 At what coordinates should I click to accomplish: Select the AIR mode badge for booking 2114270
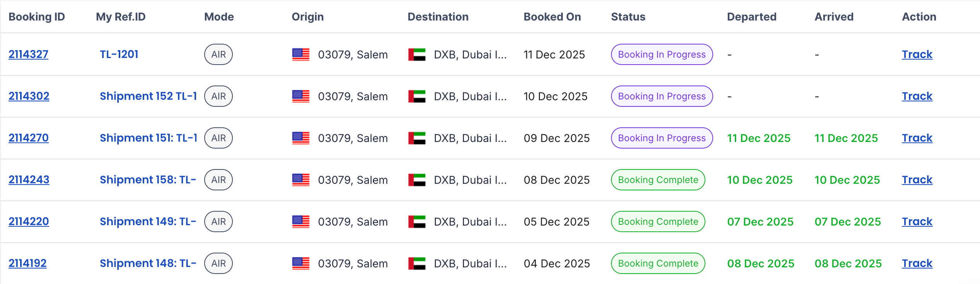click(x=219, y=138)
